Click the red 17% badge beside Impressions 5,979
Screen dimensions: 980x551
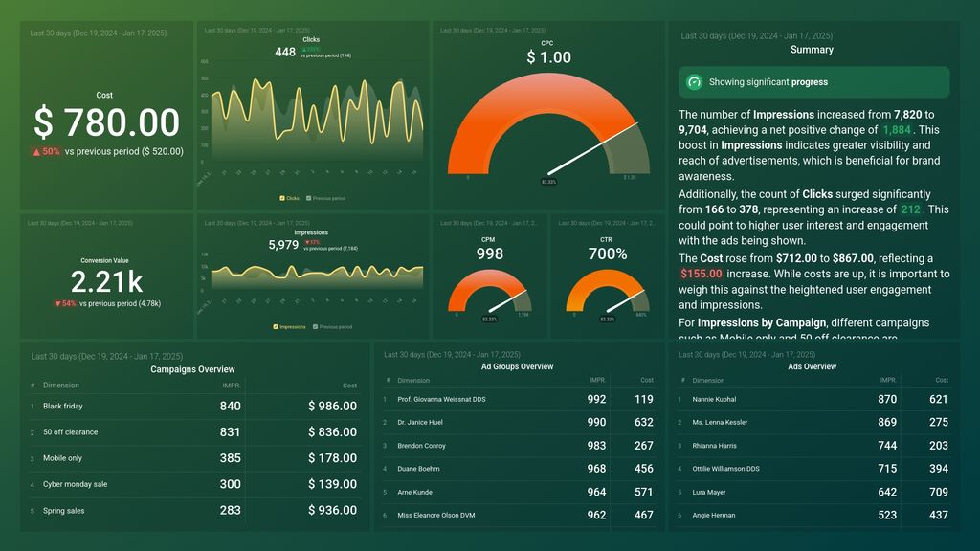pyautogui.click(x=312, y=242)
